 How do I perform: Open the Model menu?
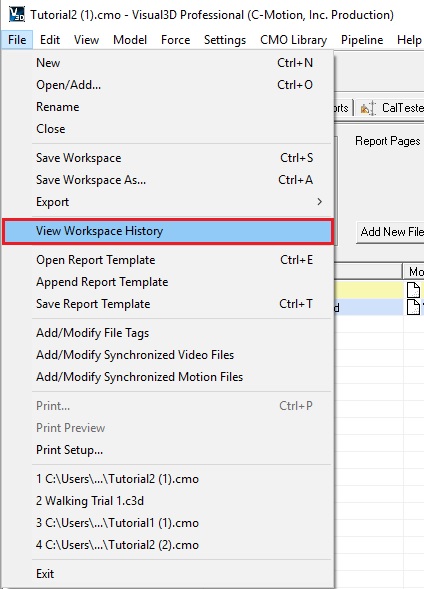click(130, 40)
